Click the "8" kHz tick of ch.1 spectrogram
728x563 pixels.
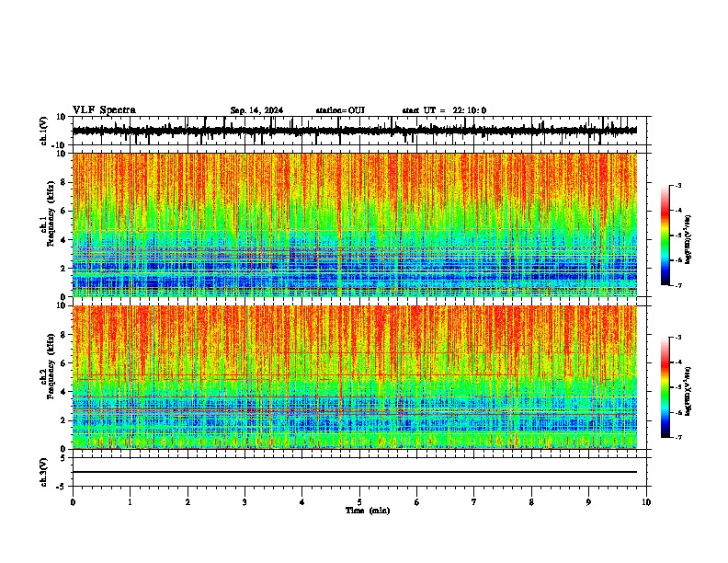63,182
